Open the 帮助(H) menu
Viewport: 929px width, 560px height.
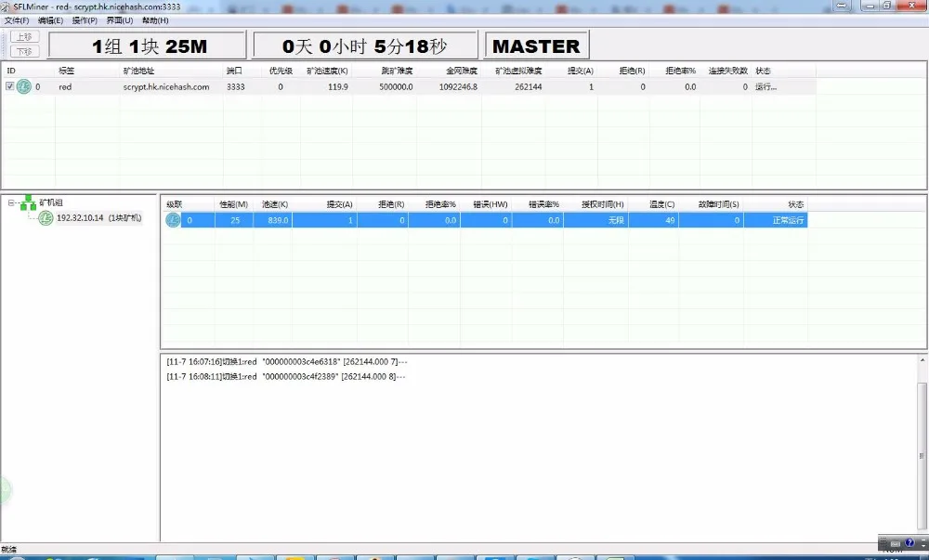point(155,20)
